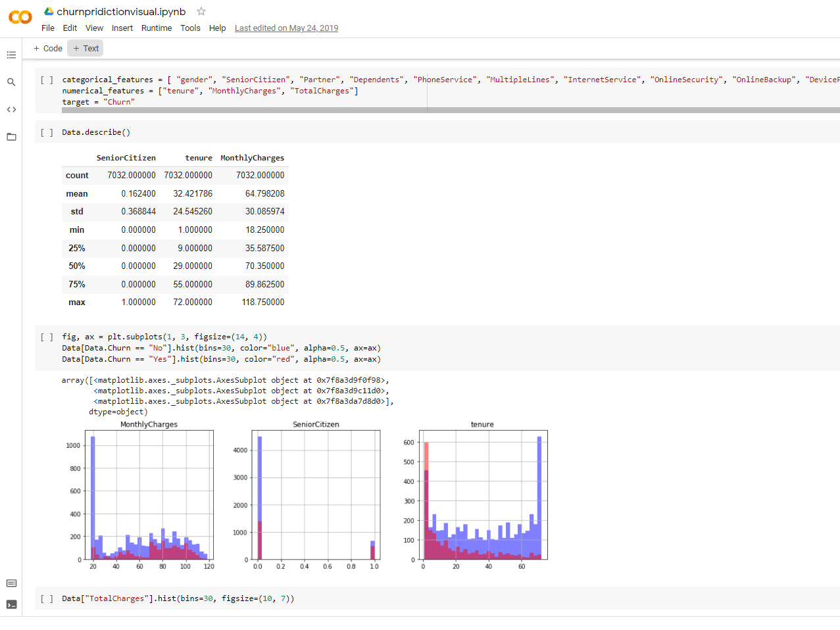840x630 pixels.
Task: Open the code snippets sidebar icon
Action: click(x=11, y=109)
